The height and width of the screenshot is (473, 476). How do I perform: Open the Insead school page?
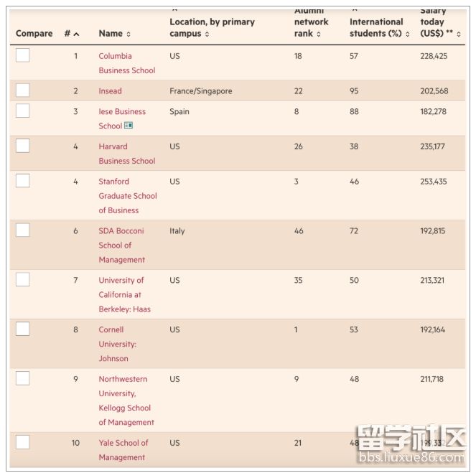coord(110,91)
